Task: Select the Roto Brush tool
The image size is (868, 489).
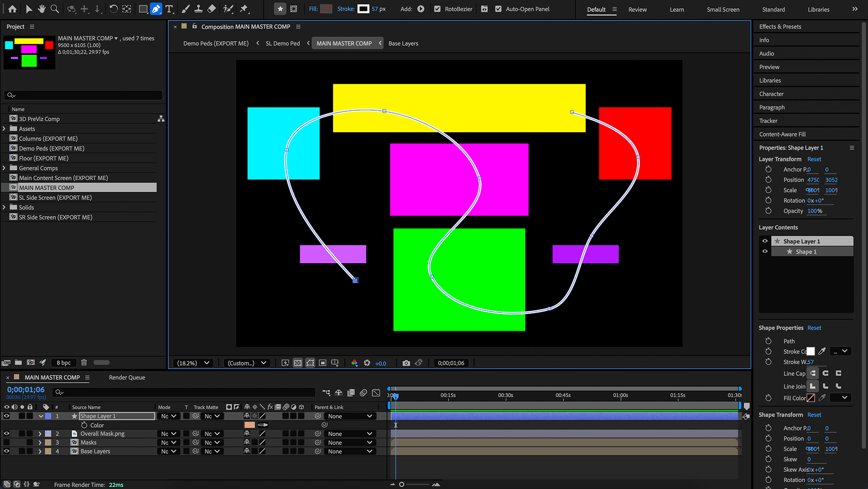Action: 228,9
